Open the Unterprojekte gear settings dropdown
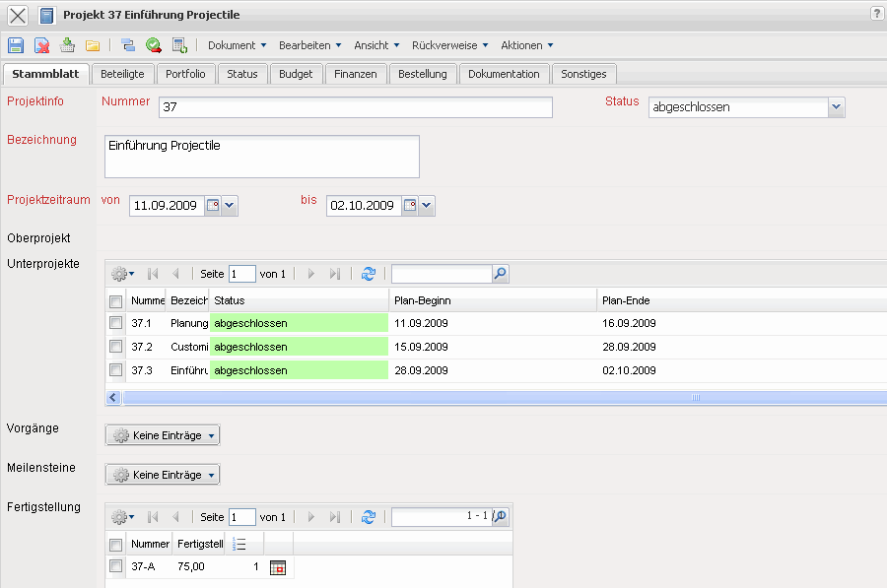This screenshot has width=887, height=588. click(x=122, y=274)
